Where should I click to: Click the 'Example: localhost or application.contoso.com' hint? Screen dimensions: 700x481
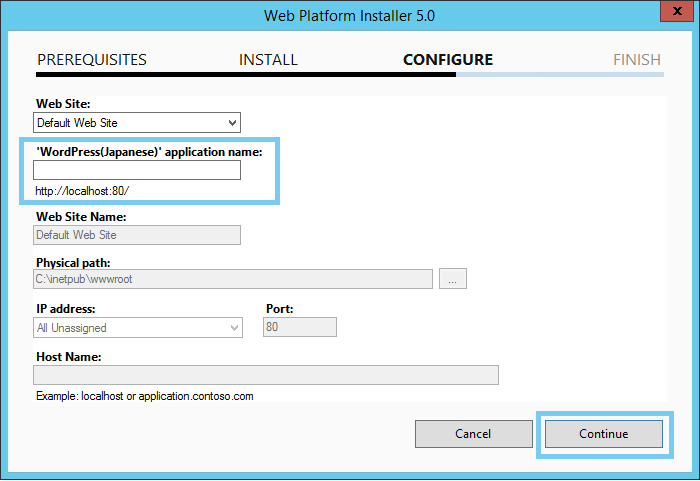(x=145, y=396)
